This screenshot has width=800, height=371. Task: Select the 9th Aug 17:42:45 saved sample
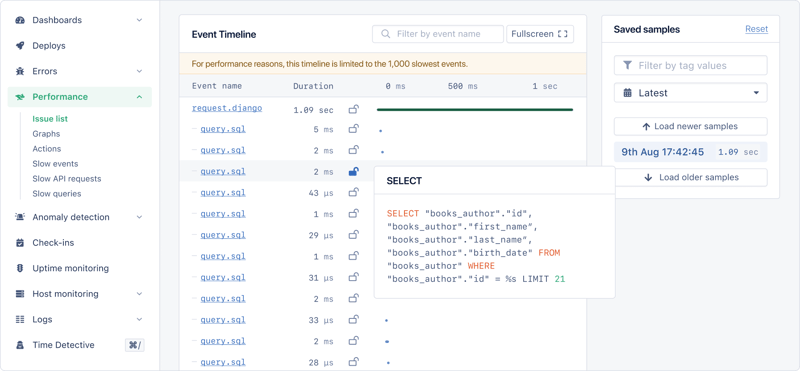point(690,152)
